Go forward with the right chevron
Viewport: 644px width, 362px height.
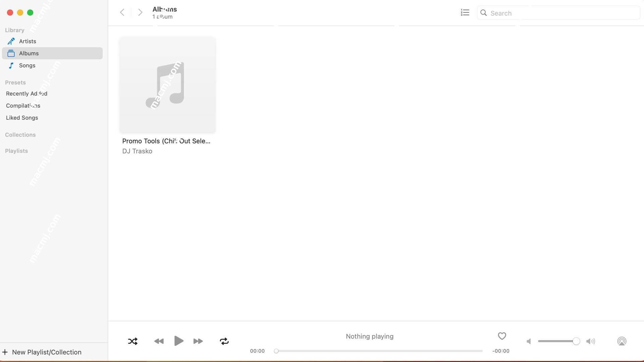point(140,12)
